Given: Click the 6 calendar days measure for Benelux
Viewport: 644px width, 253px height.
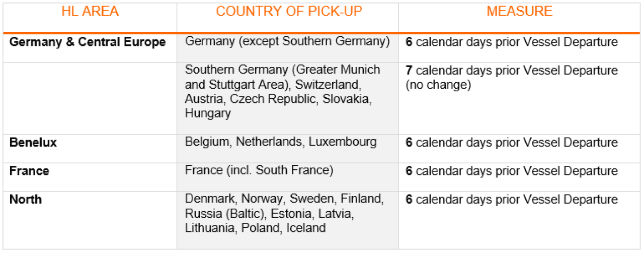Looking at the screenshot, I should pos(512,143).
